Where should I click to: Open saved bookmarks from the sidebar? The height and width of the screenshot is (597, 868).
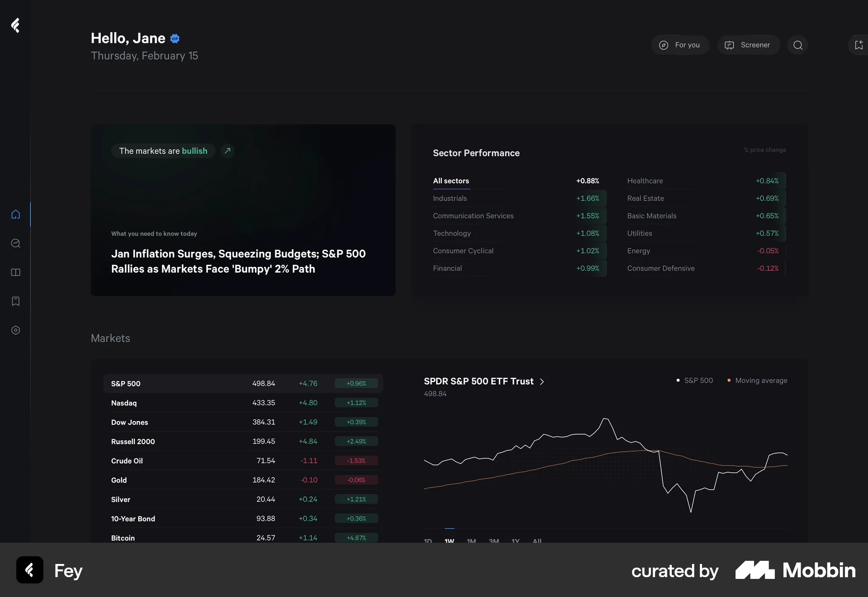15,302
